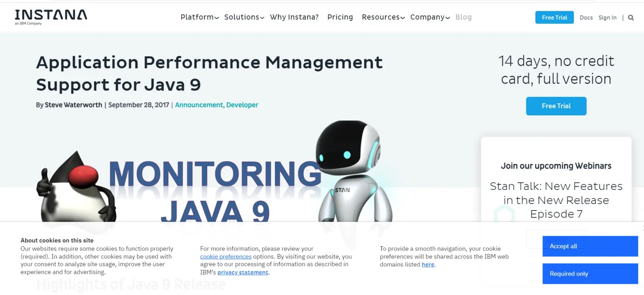Open the Why Instana? page
644x295 pixels.
[294, 17]
